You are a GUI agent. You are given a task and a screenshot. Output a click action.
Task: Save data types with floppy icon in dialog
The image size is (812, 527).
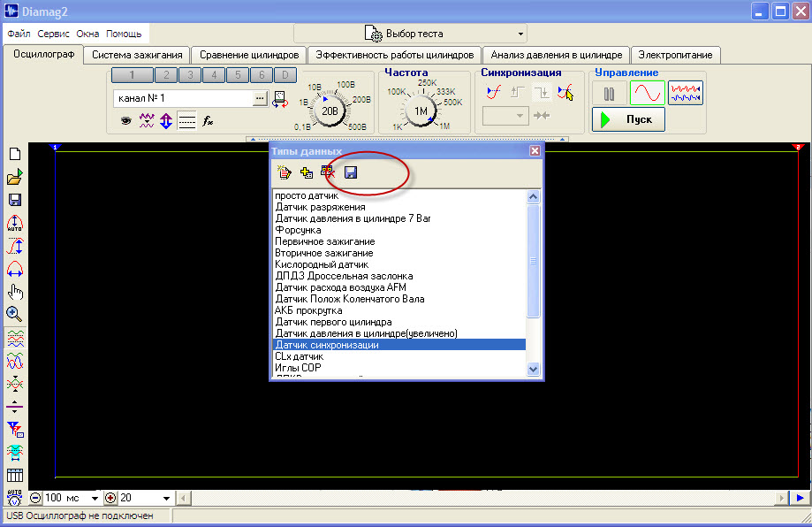point(351,172)
